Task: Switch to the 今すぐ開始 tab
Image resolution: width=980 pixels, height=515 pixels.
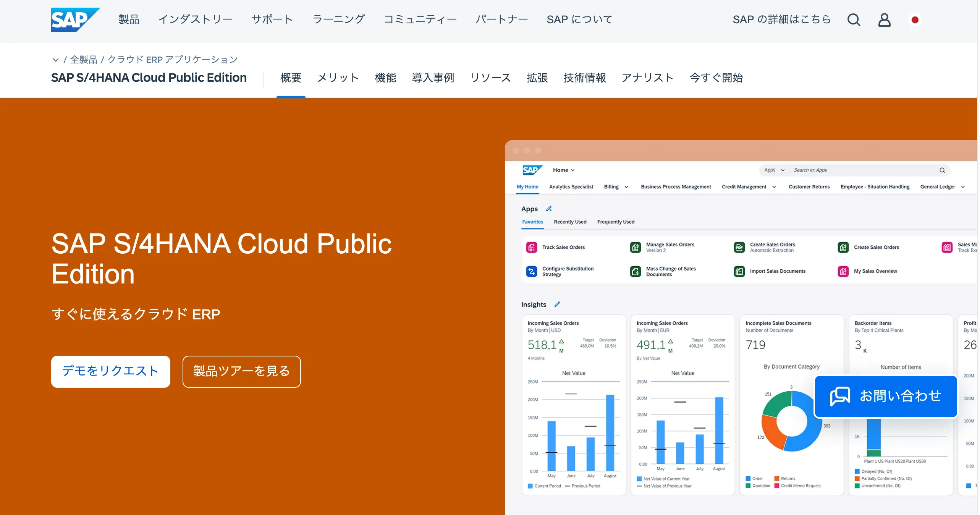Action: (x=716, y=78)
